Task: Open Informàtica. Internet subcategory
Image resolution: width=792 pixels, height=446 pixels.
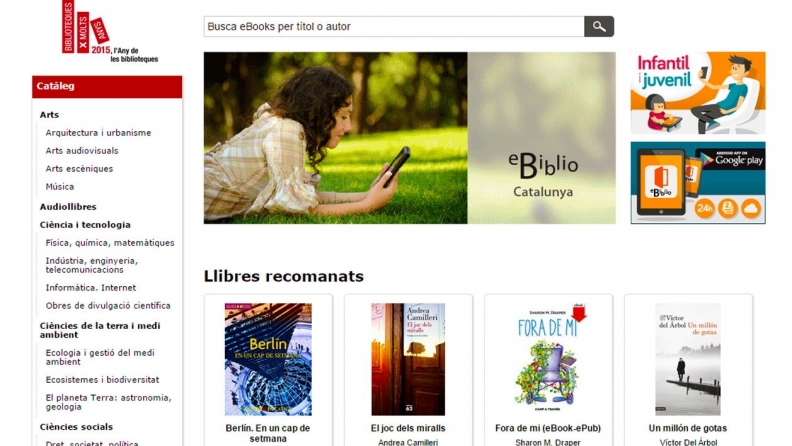Action: point(91,288)
